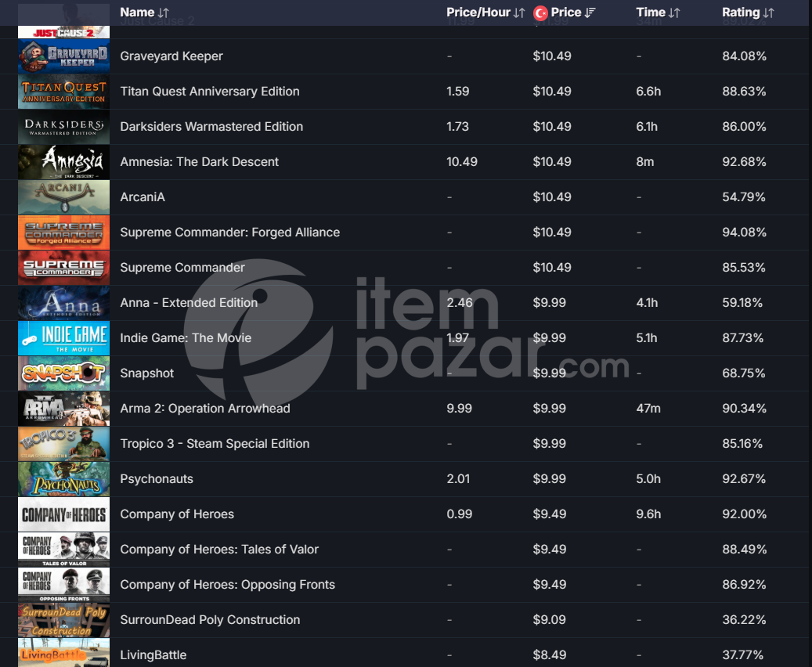Click the LivingBattle game thumbnail
This screenshot has height=667, width=812.
point(63,652)
